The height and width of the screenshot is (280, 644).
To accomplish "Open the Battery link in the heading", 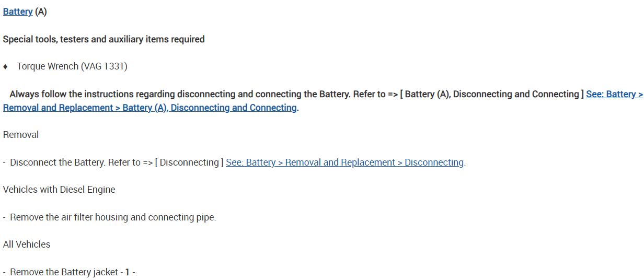I will coord(18,11).
